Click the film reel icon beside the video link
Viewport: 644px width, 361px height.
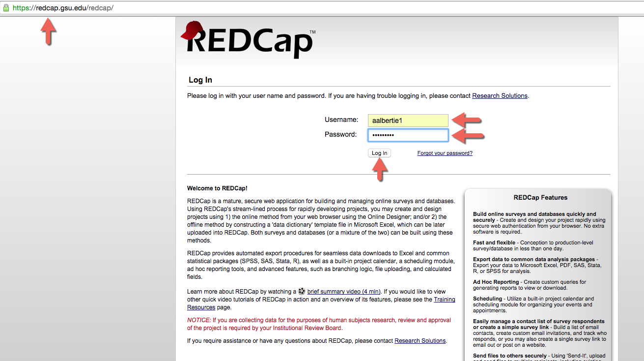pos(302,291)
